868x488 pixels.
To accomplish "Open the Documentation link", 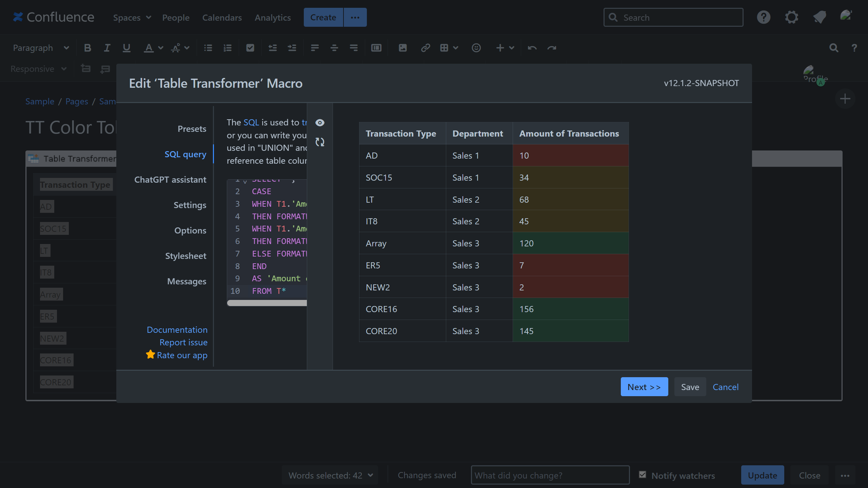I will click(177, 330).
